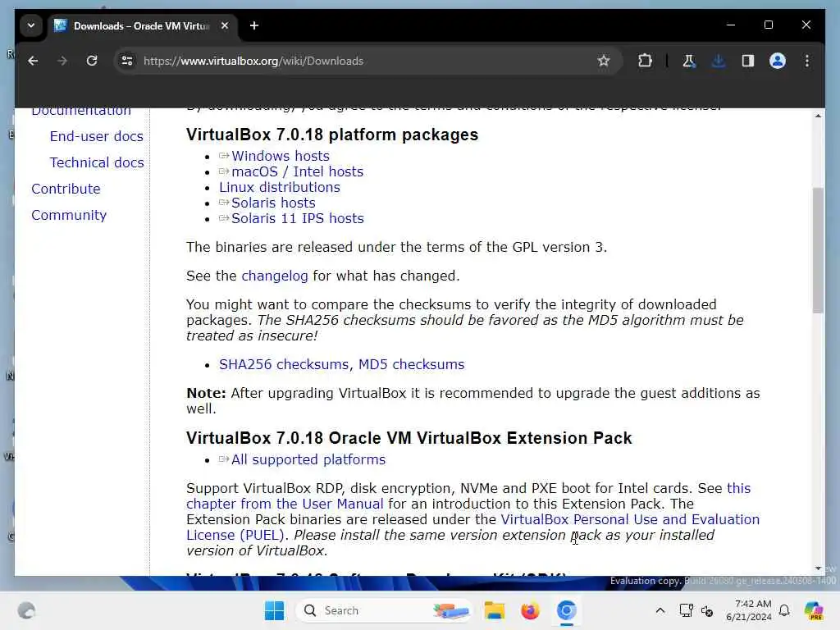Go back to the previous page
The width and height of the screenshot is (840, 630).
[33, 61]
